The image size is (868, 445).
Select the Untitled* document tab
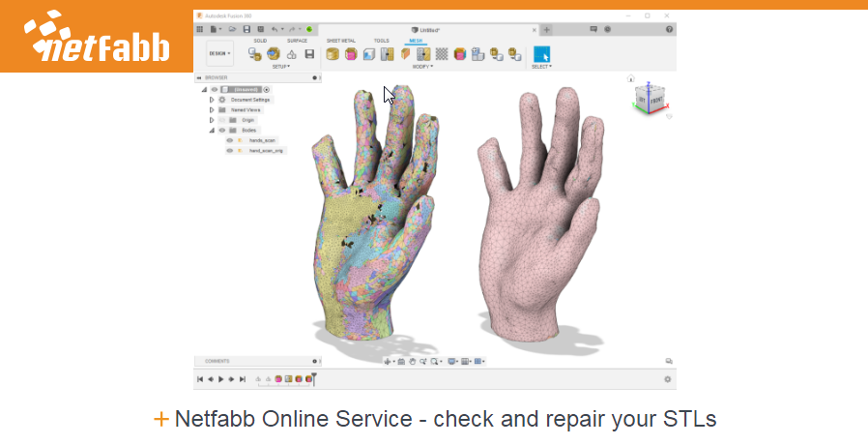pos(426,30)
